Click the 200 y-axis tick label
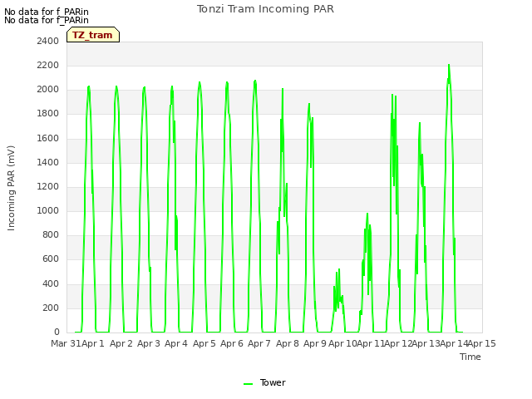 pyautogui.click(x=51, y=308)
